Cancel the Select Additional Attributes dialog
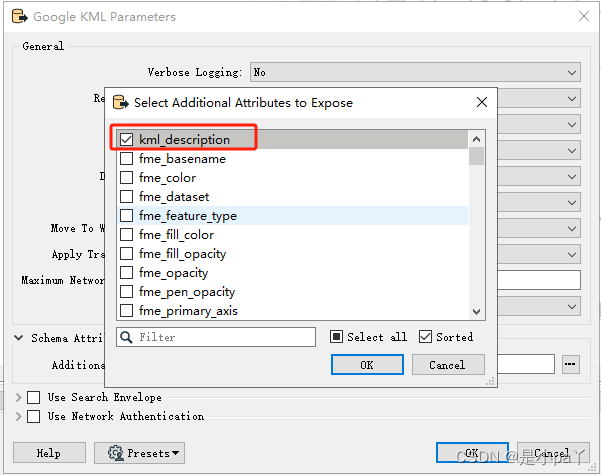The height and width of the screenshot is (475, 601). 448,365
